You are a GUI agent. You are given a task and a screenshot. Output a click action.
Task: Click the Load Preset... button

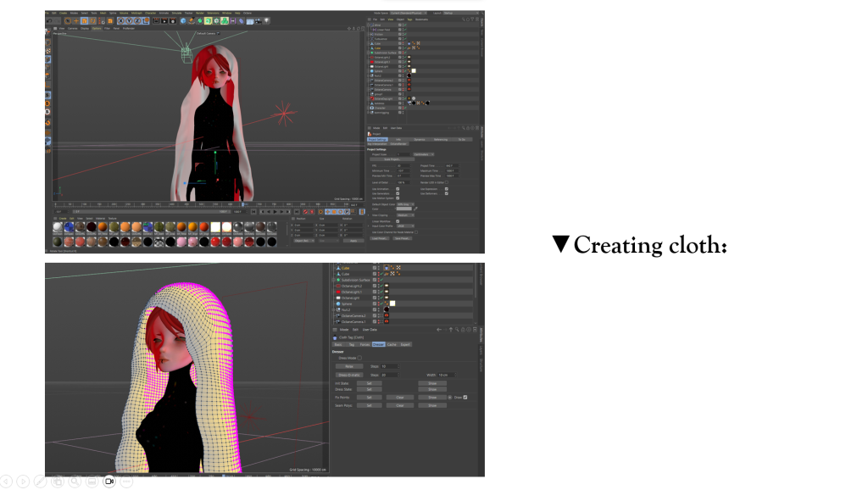click(x=379, y=238)
